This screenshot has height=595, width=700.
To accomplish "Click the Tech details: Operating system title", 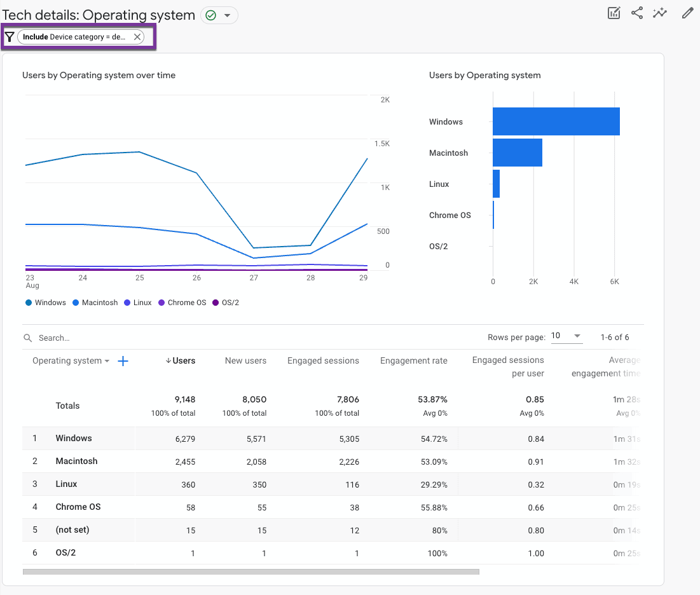I will tap(99, 15).
